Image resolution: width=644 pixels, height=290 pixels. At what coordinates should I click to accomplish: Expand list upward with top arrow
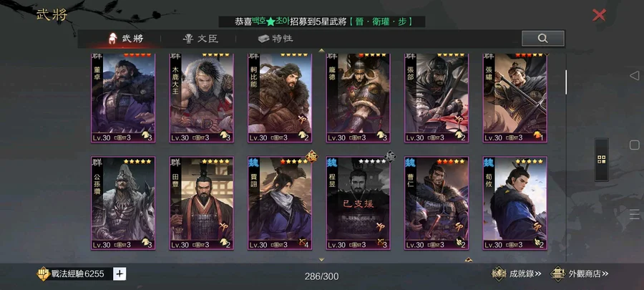coord(321,51)
